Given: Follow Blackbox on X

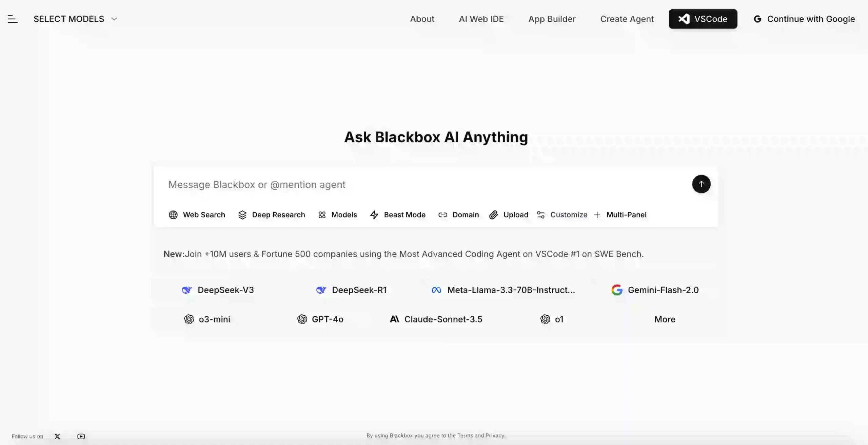Looking at the screenshot, I should pyautogui.click(x=57, y=436).
